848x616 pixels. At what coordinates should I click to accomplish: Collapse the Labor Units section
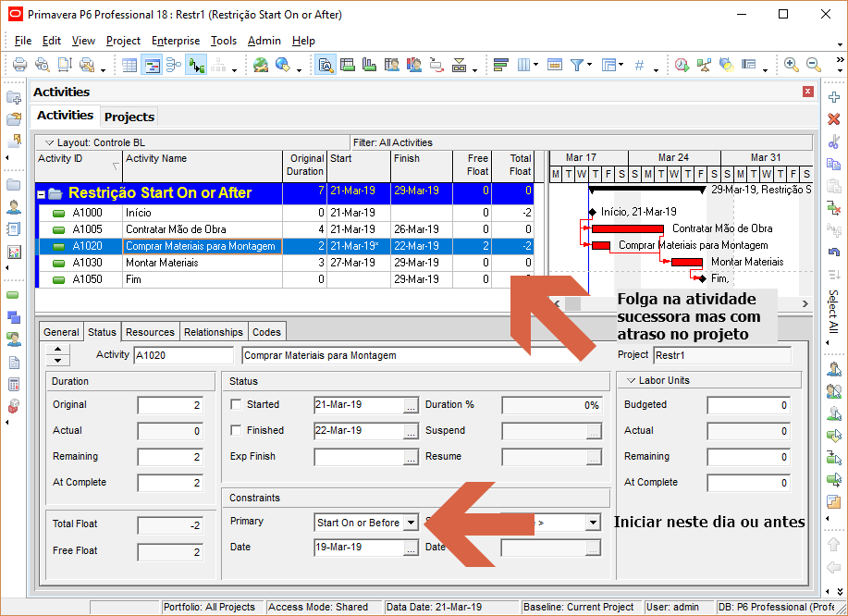point(631,381)
